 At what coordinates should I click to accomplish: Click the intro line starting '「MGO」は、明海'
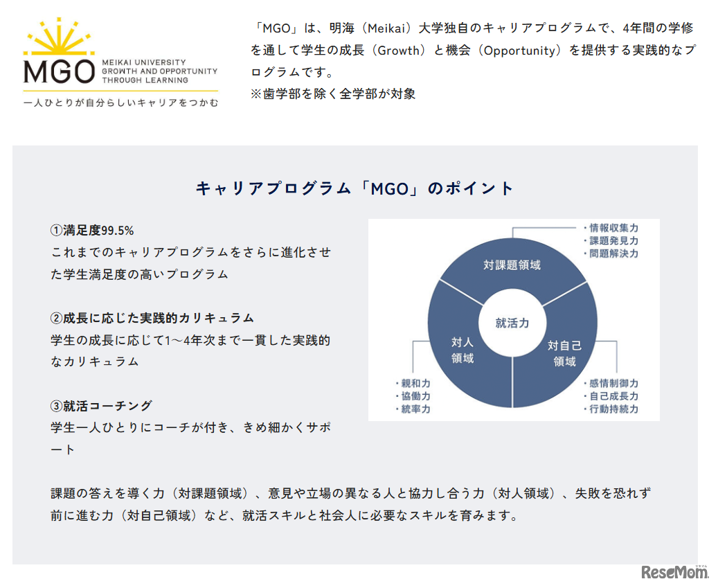[472, 28]
